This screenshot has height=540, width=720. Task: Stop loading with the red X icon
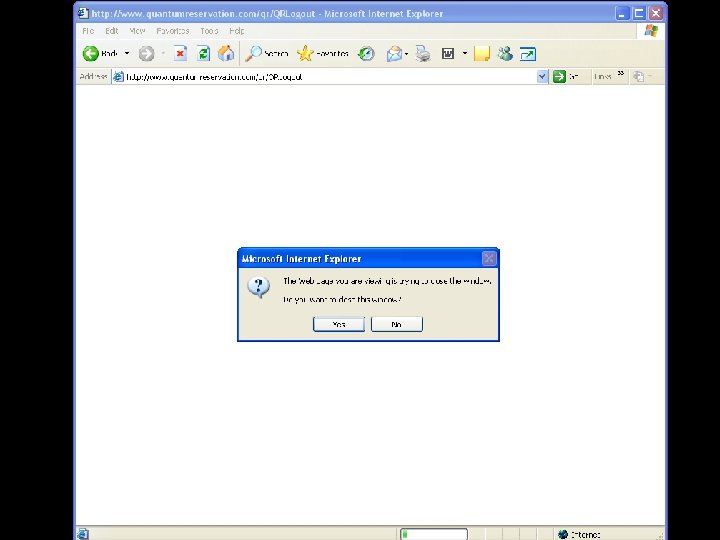[180, 54]
